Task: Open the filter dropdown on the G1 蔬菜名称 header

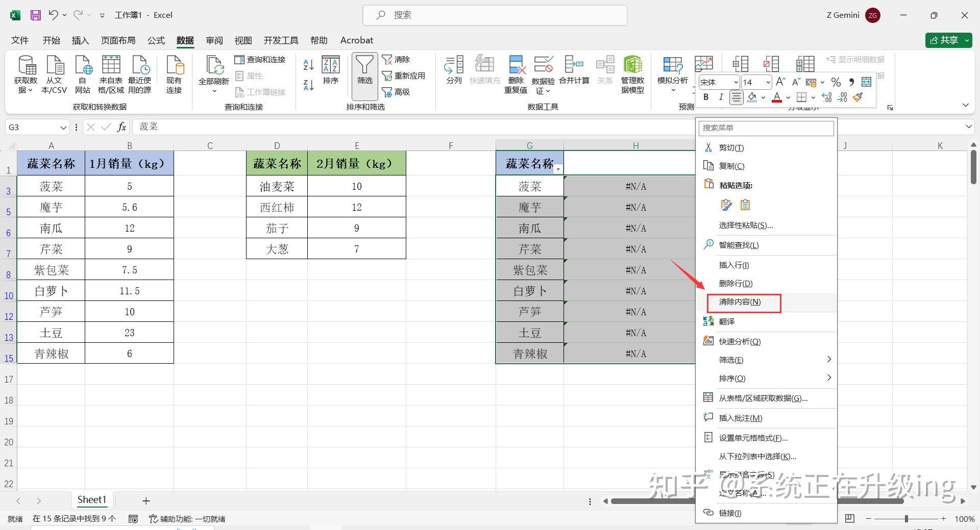Action: pos(558,169)
